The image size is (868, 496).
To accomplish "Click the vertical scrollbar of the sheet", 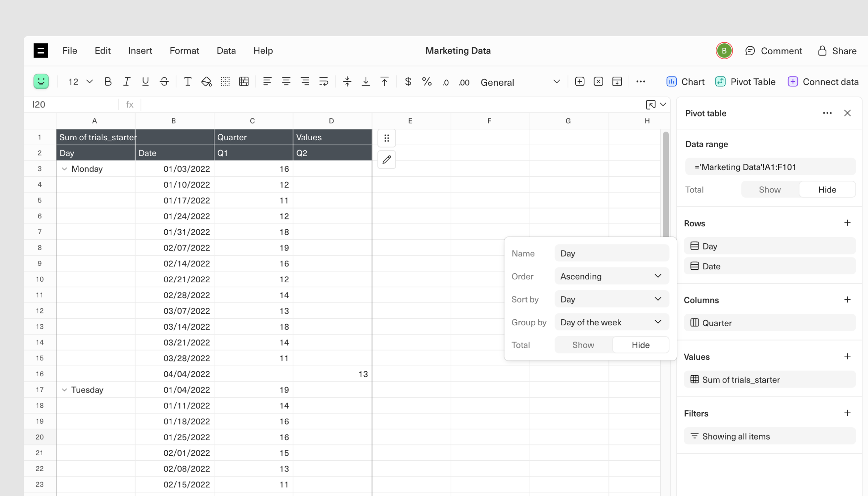I will point(665,184).
